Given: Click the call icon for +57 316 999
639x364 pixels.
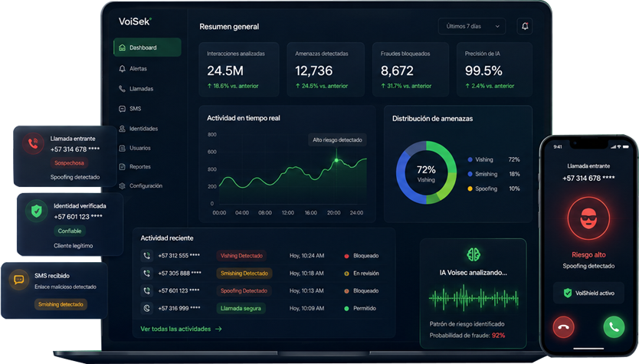Looking at the screenshot, I should tap(146, 308).
